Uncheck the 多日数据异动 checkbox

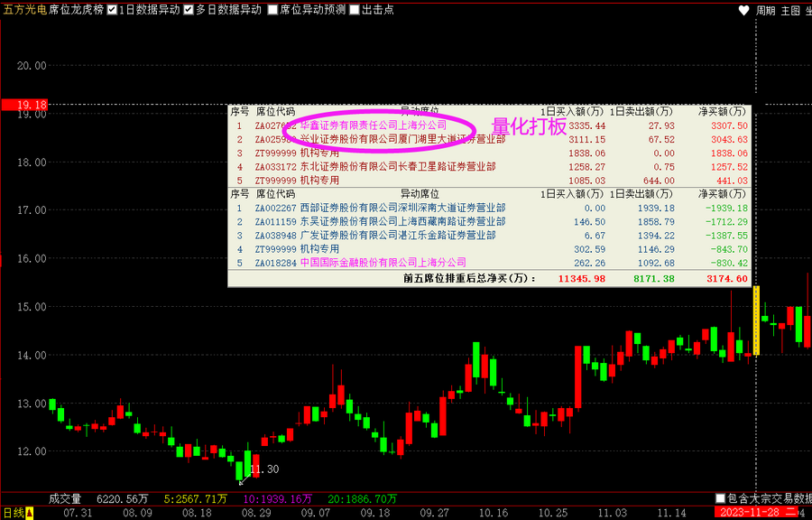[x=189, y=10]
